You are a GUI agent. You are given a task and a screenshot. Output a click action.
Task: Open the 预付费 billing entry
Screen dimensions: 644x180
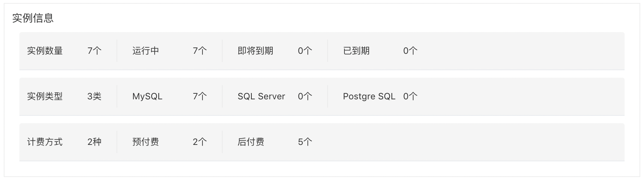point(146,142)
